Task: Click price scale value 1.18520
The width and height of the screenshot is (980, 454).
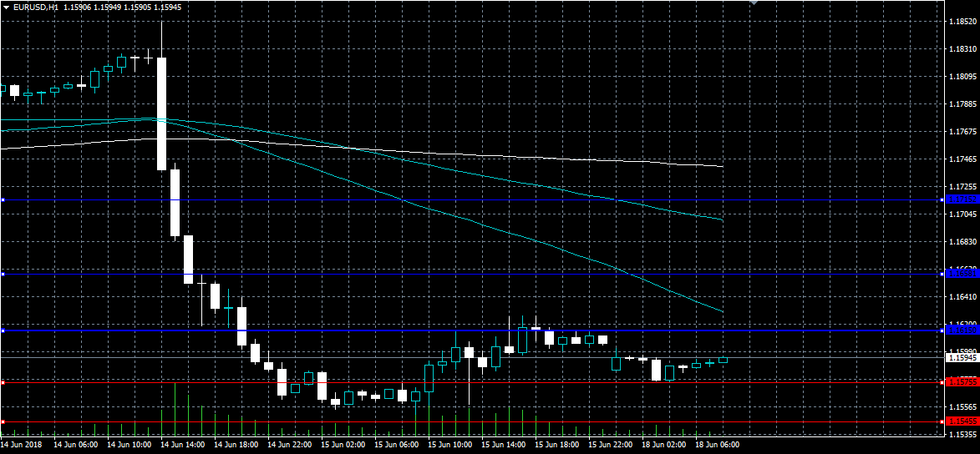Action: point(962,22)
